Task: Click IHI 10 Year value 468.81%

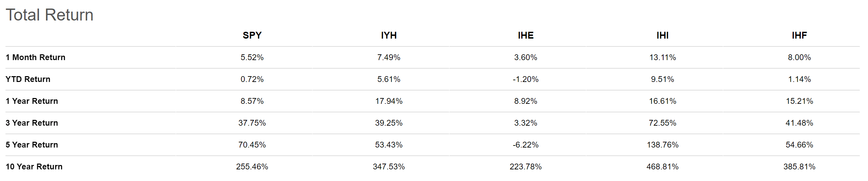Action: coord(663,167)
